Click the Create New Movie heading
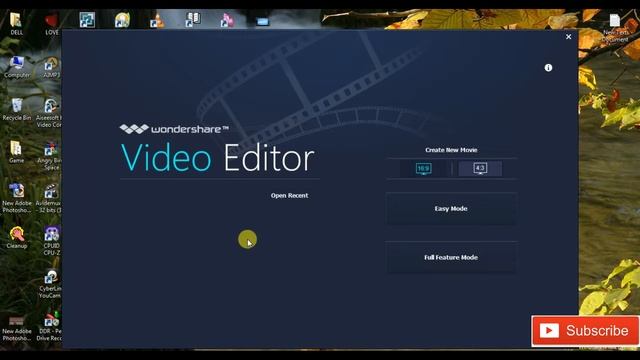This screenshot has width=640, height=360. point(451,150)
